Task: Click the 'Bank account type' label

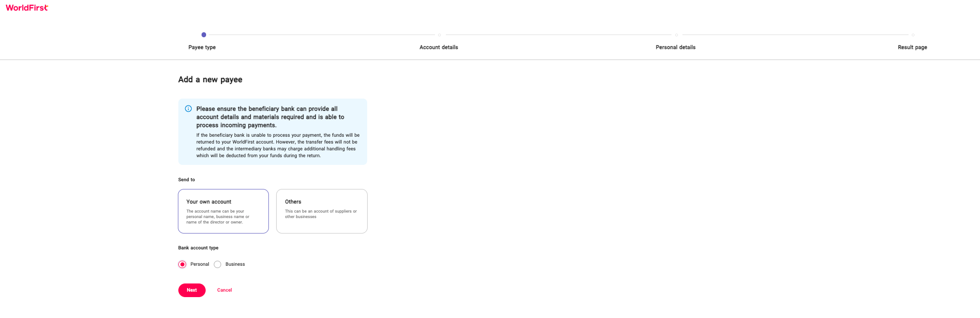Action: tap(198, 248)
